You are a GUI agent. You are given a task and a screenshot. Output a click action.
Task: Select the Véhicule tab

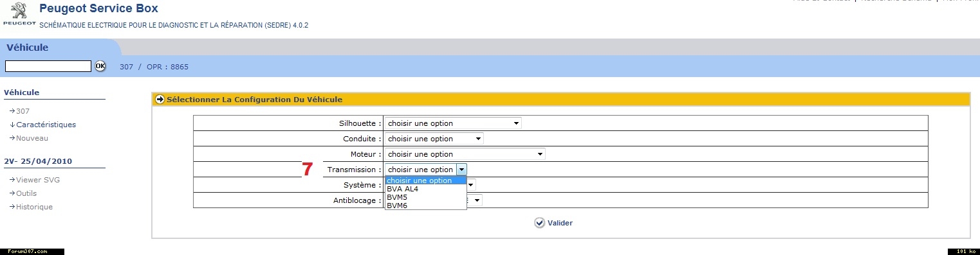[28, 48]
